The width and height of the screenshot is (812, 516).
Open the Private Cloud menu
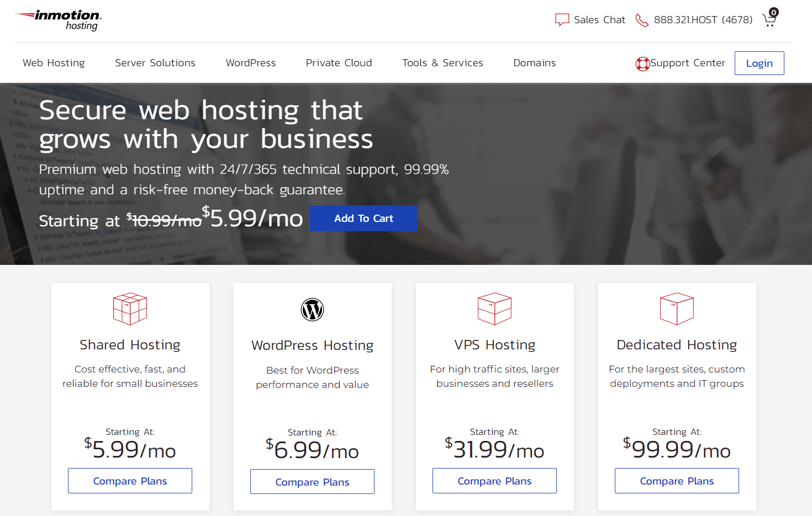(339, 63)
